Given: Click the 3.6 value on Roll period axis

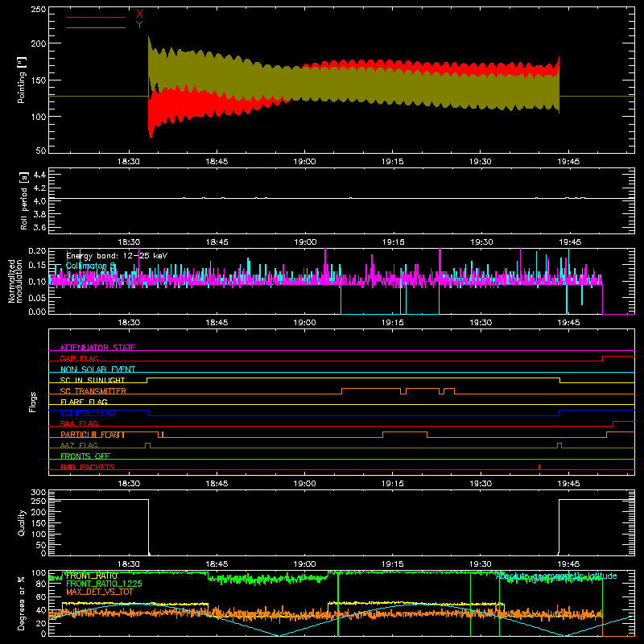Looking at the screenshot, I should point(39,227).
